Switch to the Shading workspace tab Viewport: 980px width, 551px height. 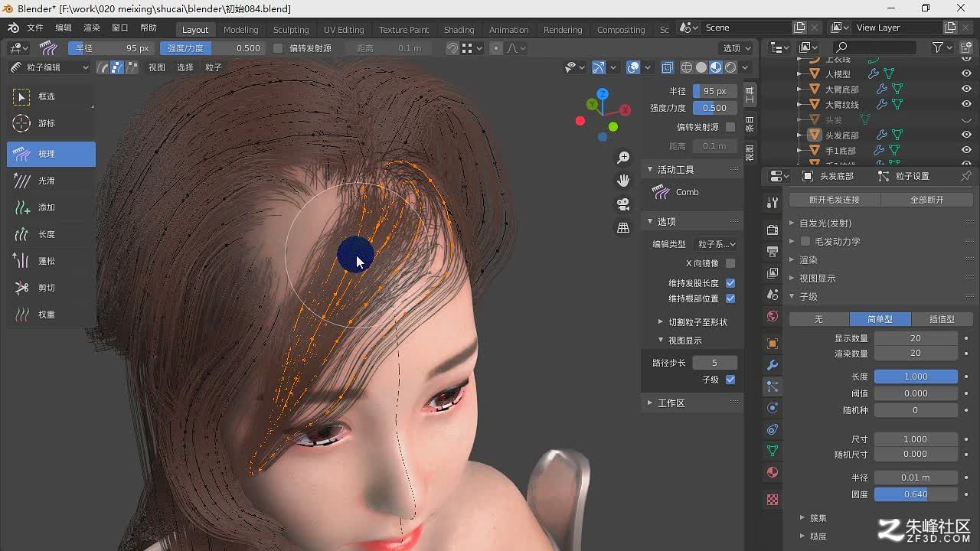click(x=459, y=29)
